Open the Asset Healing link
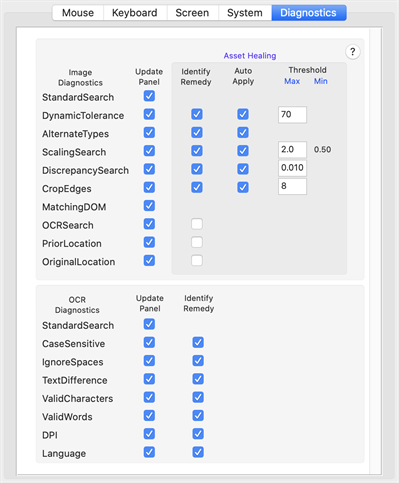 click(x=250, y=56)
